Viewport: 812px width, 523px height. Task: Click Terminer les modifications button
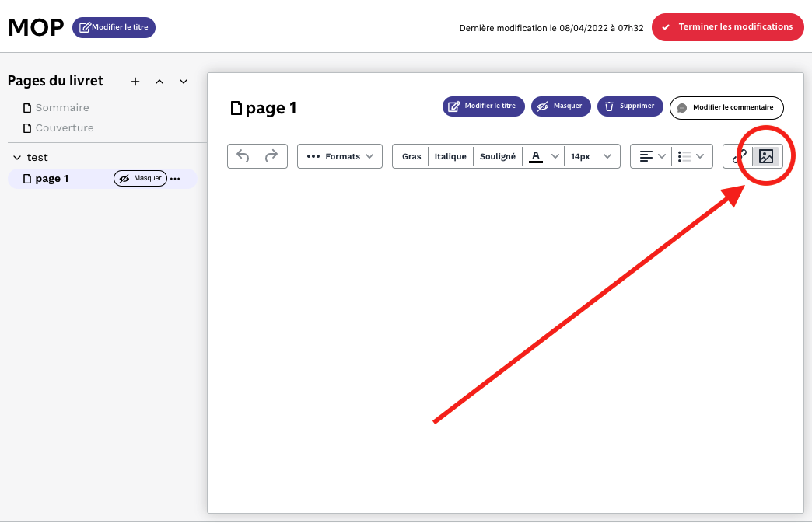(x=727, y=27)
